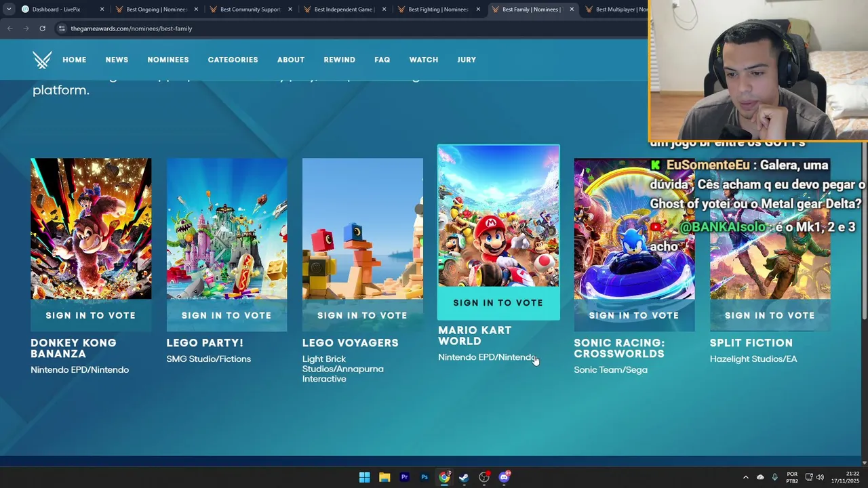Close the Best Family tab

point(572,9)
